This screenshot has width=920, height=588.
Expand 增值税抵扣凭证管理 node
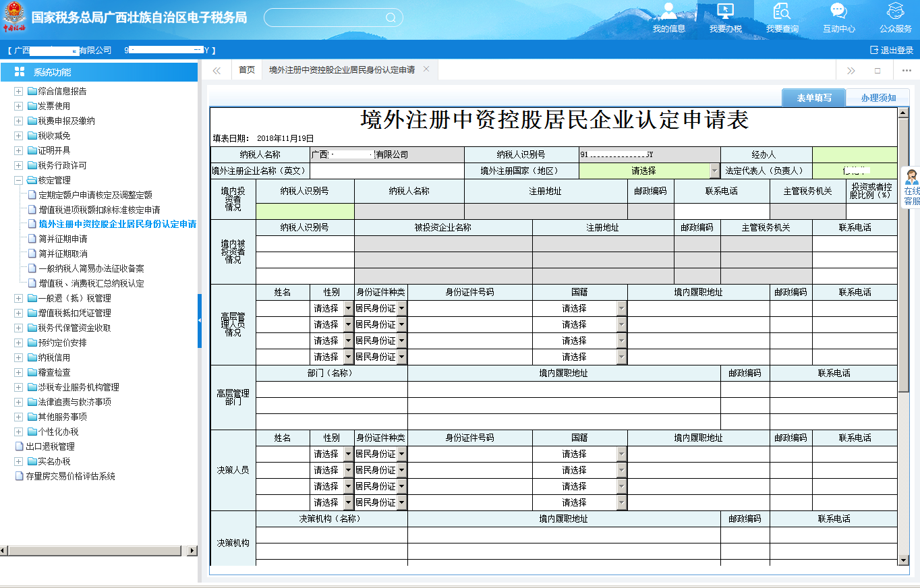pos(19,313)
